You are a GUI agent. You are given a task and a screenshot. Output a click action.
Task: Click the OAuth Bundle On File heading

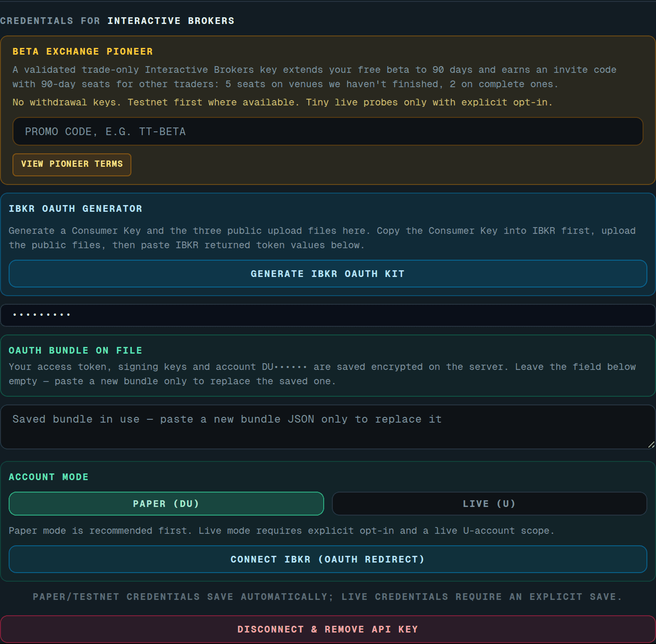coord(75,350)
